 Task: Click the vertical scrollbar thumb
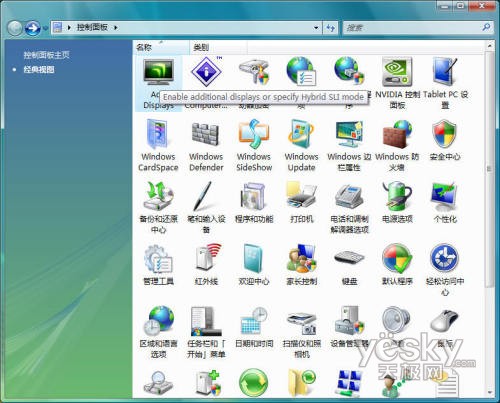tap(490, 169)
